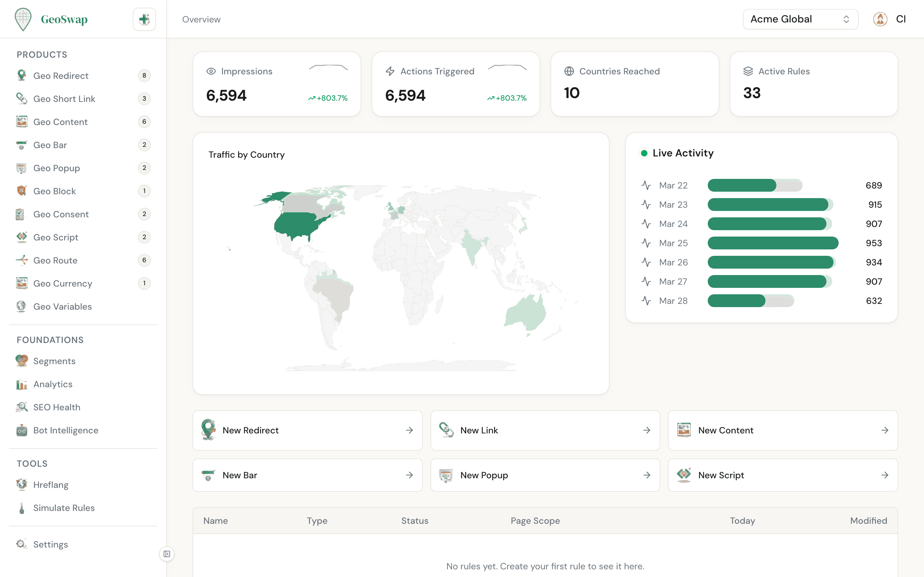The width and height of the screenshot is (924, 577).
Task: Go to Analytics under Foundations
Action: tap(52, 384)
